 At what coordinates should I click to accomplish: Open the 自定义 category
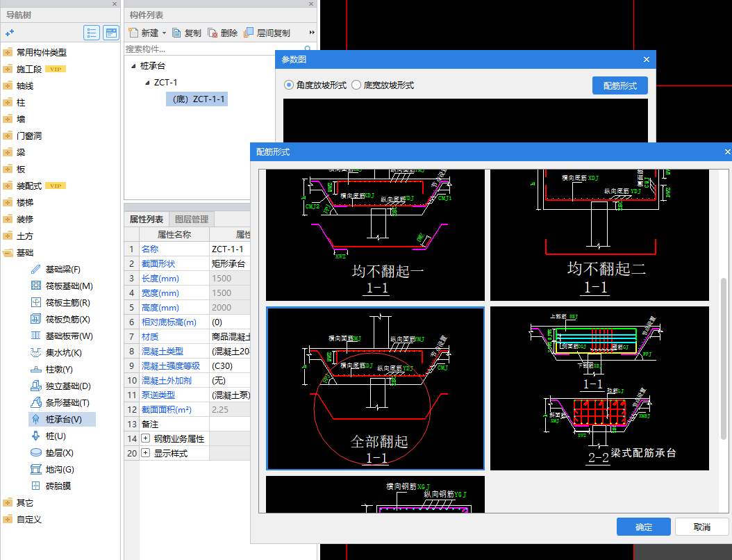pos(28,520)
